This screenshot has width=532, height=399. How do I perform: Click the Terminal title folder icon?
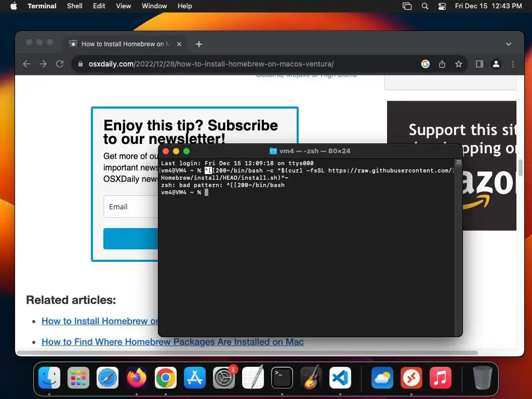coord(273,151)
